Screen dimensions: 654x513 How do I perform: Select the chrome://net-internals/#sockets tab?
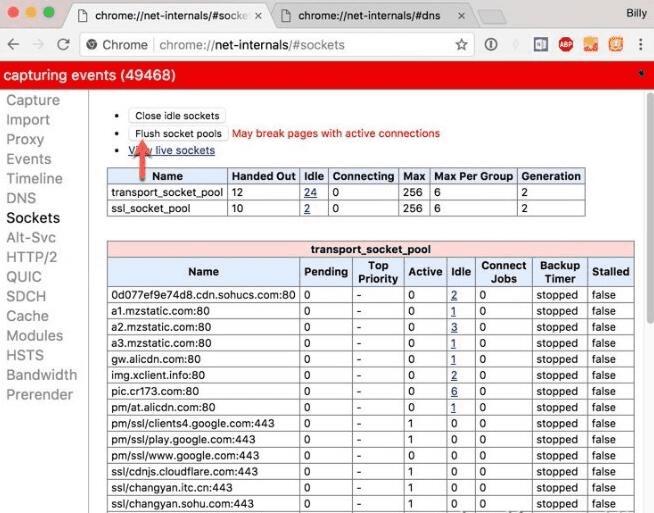169,15
